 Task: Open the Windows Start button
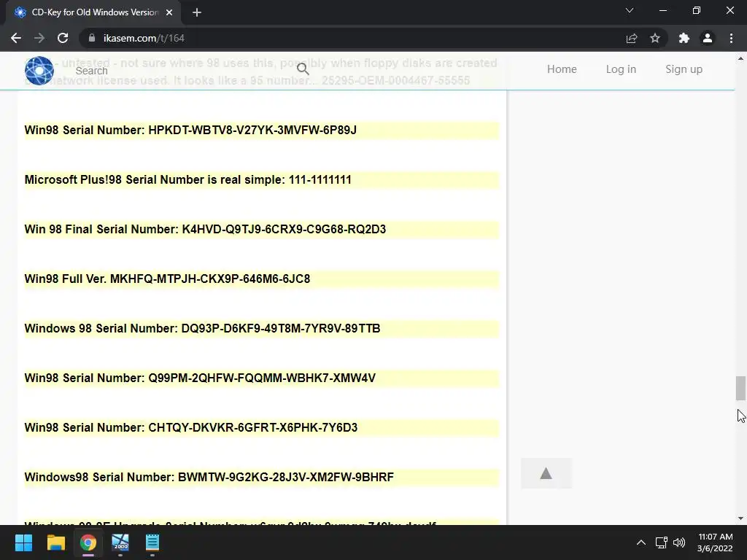click(x=23, y=542)
